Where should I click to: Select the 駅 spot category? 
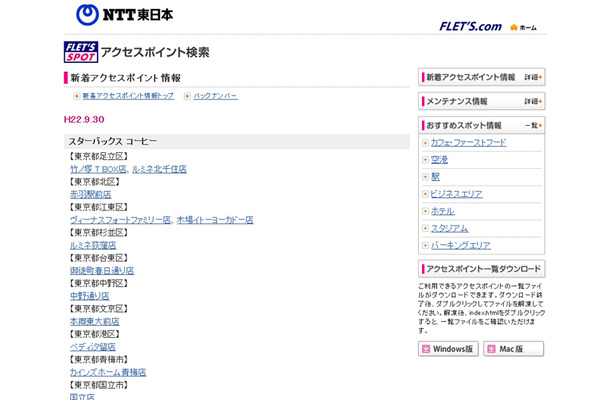435,177
